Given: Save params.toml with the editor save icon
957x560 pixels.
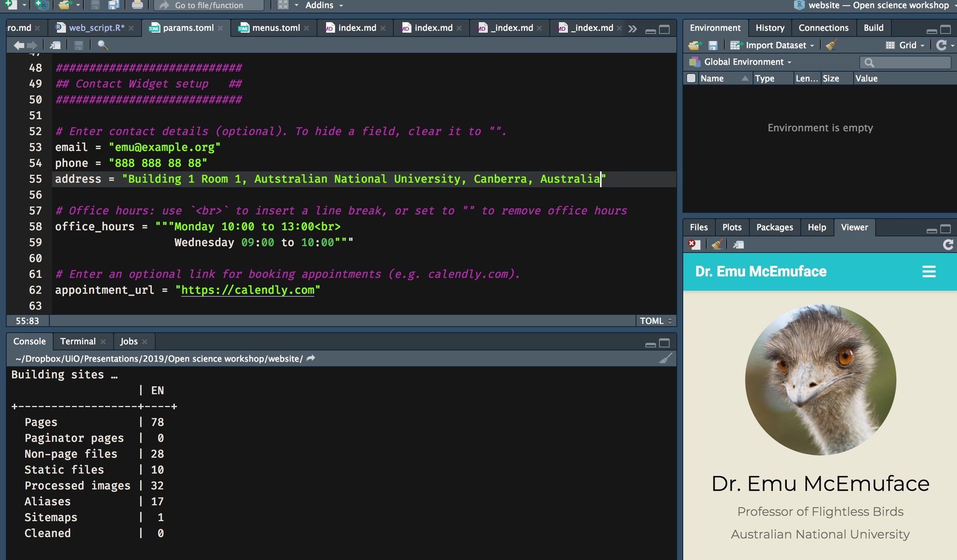Looking at the screenshot, I should click(78, 45).
